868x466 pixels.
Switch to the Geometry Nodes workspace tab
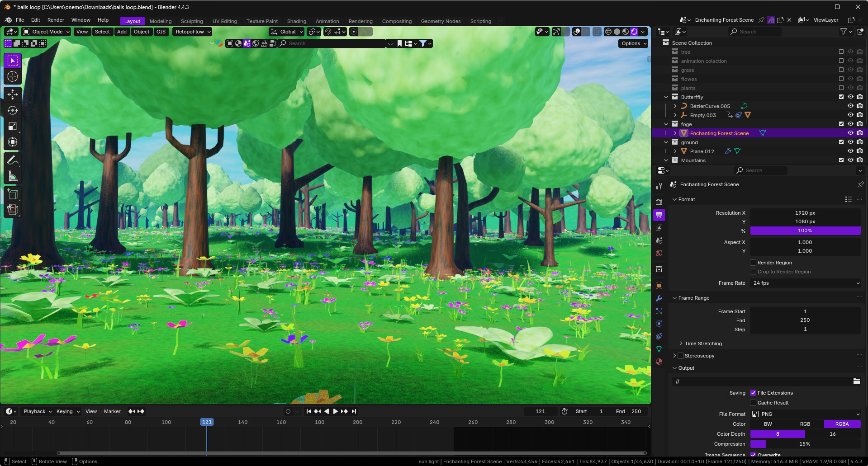[x=441, y=21]
